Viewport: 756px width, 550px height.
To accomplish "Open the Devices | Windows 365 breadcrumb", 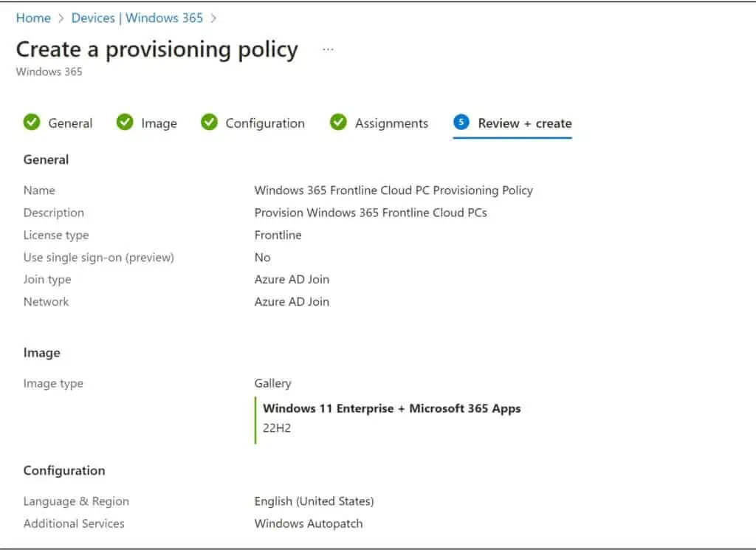I will 137,18.
